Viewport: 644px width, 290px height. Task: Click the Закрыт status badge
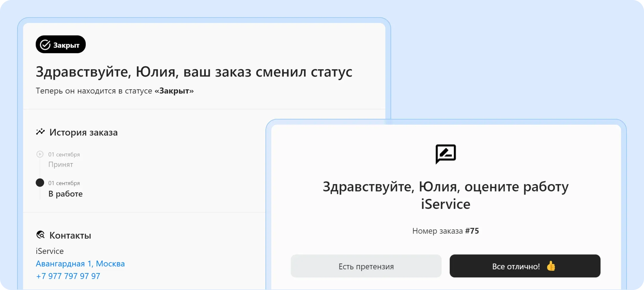coord(60,44)
